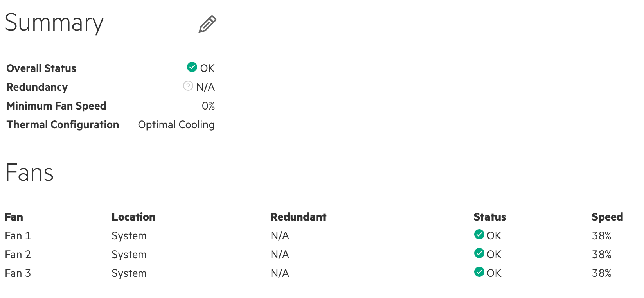The width and height of the screenshot is (644, 298).
Task: Click the Summary section heading
Action: [54, 23]
